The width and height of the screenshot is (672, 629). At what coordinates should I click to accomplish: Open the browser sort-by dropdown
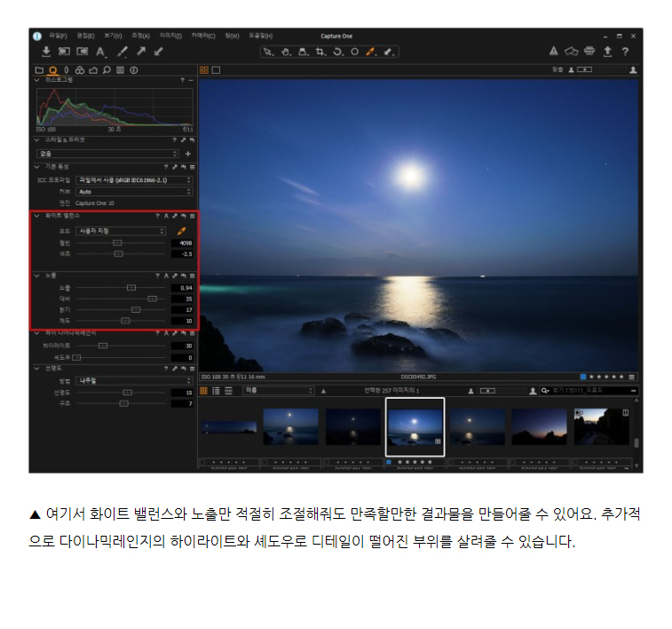(279, 391)
